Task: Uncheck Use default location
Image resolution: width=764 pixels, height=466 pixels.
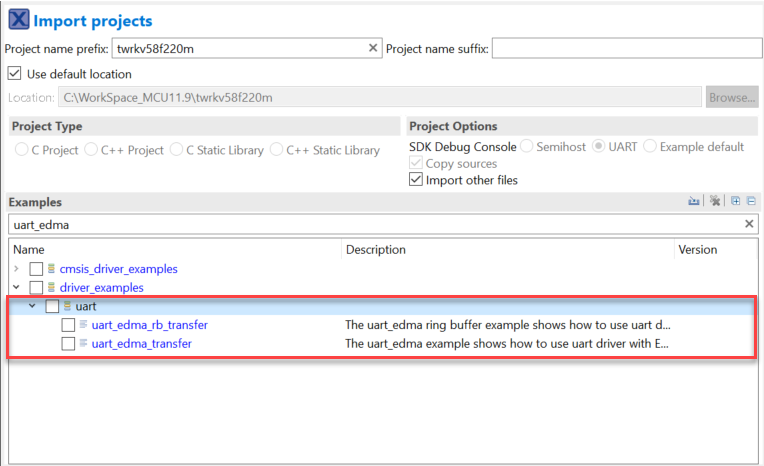Action: (x=14, y=73)
